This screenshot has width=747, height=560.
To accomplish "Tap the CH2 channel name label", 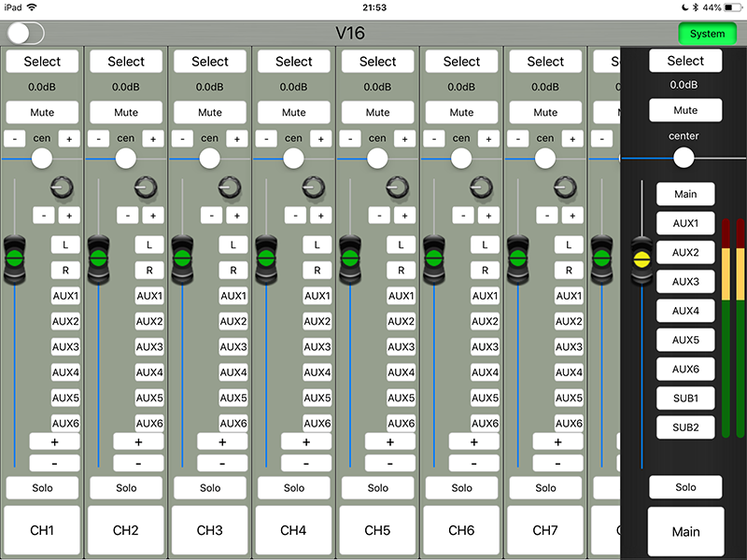I will [126, 530].
